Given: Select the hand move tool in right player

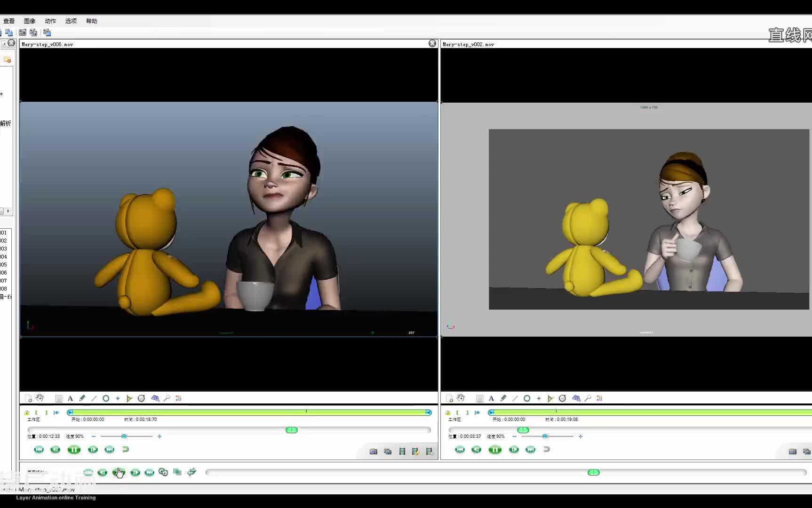Looking at the screenshot, I should point(461,398).
